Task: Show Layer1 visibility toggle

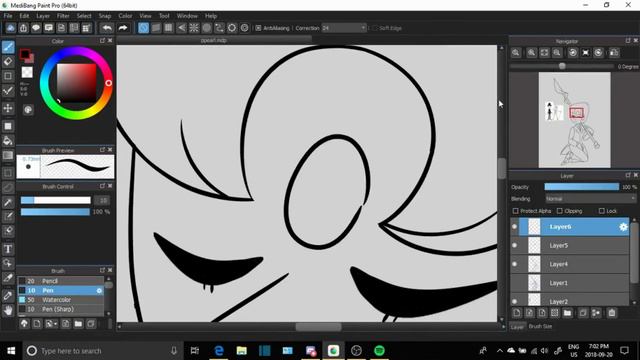Action: 514,283
